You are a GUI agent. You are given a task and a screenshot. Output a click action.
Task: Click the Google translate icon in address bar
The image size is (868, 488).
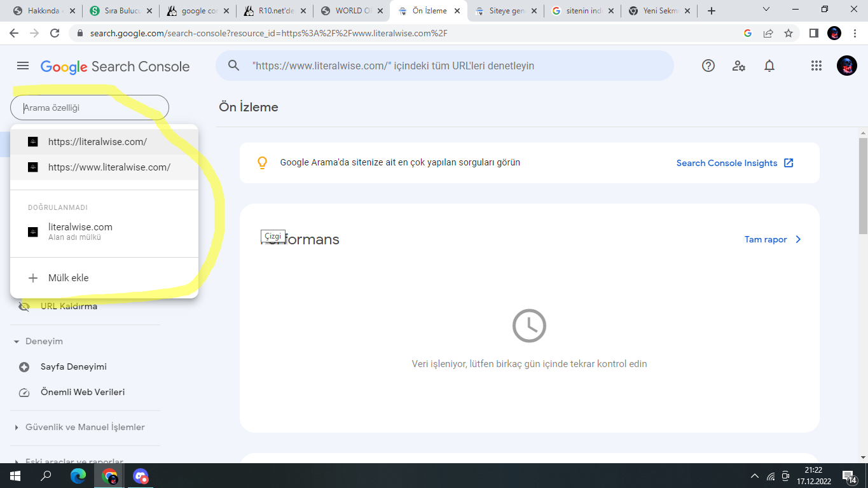pos(748,33)
